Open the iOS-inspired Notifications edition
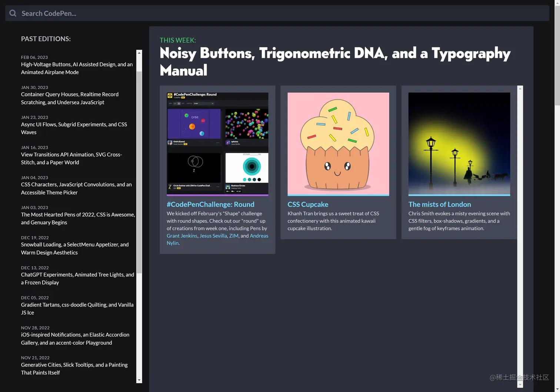This screenshot has height=392, width=560. pyautogui.click(x=75, y=339)
